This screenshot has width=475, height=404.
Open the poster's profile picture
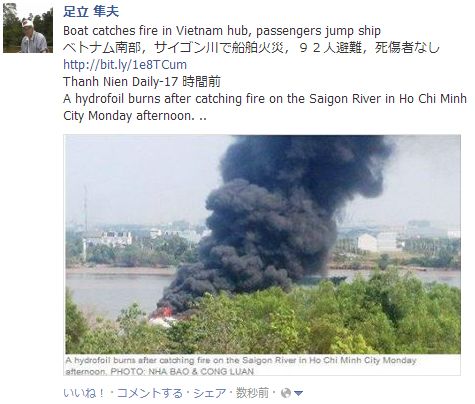tap(28, 28)
